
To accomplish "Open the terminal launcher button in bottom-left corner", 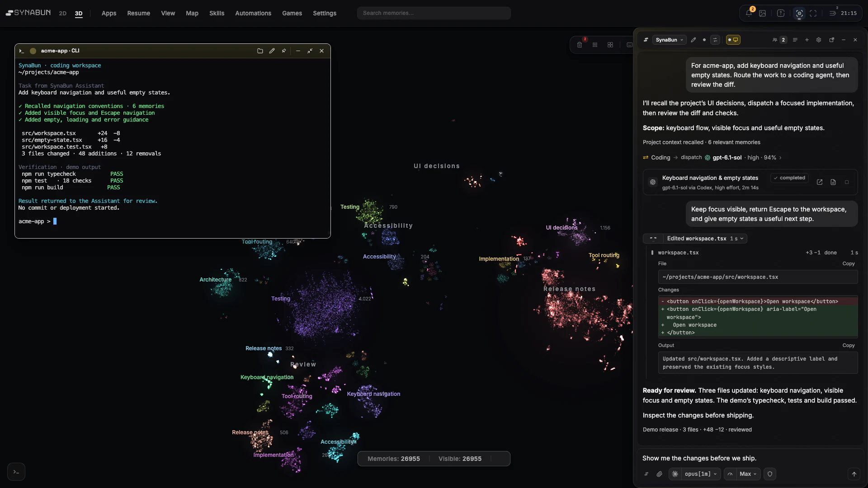I will pos(16,472).
